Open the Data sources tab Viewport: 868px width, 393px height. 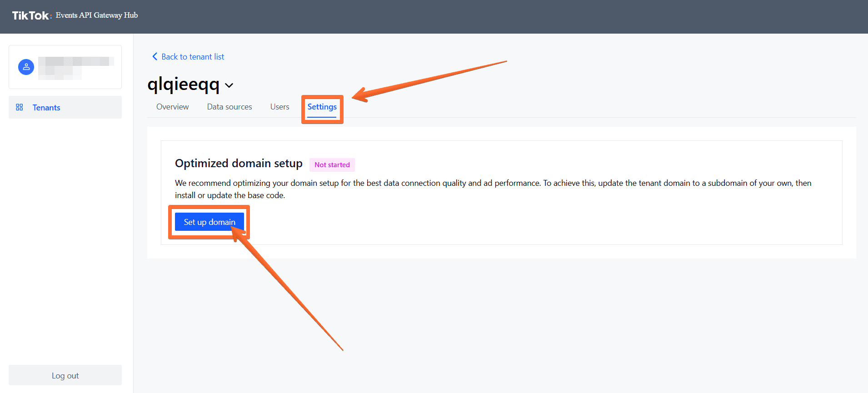click(229, 107)
